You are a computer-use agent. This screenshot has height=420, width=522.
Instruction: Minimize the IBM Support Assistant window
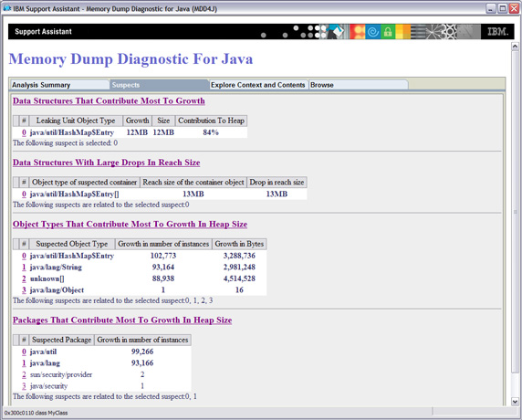491,8
